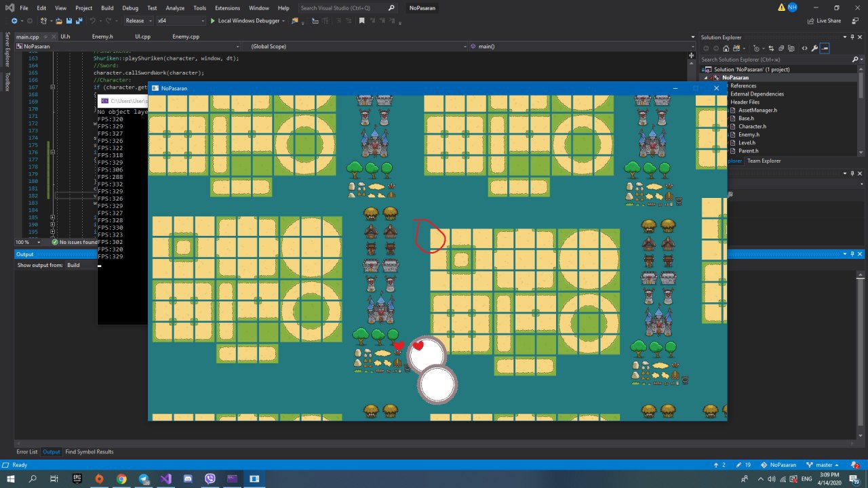The height and width of the screenshot is (488, 868).
Task: Open the x64 platform dropdown
Action: coord(180,21)
